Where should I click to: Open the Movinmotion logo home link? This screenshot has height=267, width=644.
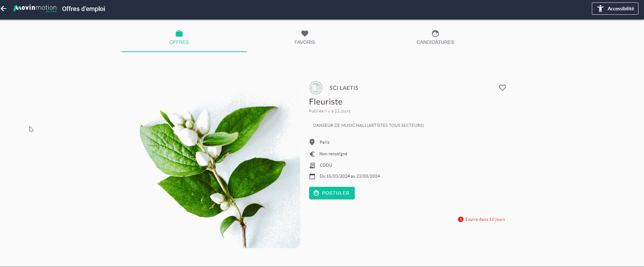35,9
